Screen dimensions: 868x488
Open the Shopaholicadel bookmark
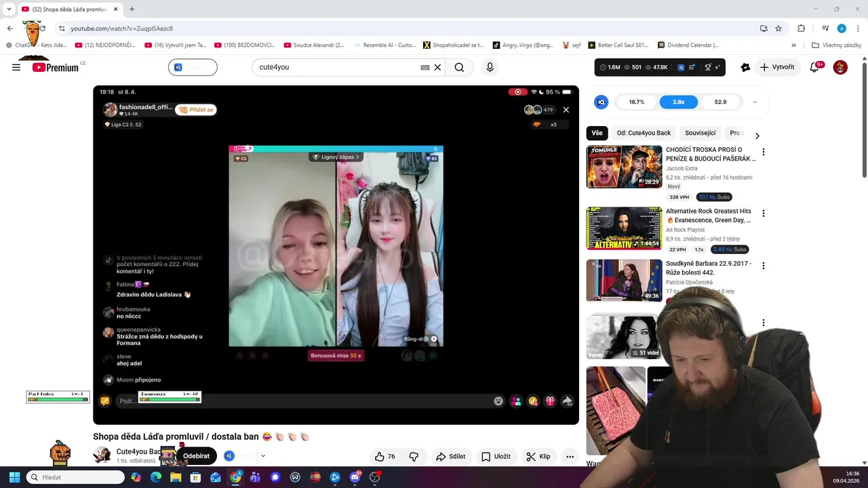coord(454,45)
